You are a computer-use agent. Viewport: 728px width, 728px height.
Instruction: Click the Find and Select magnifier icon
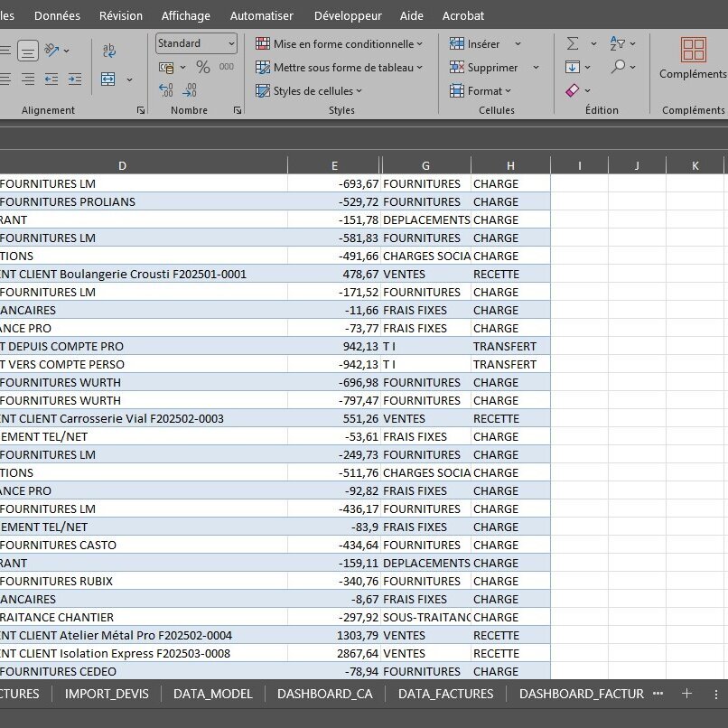[x=618, y=67]
